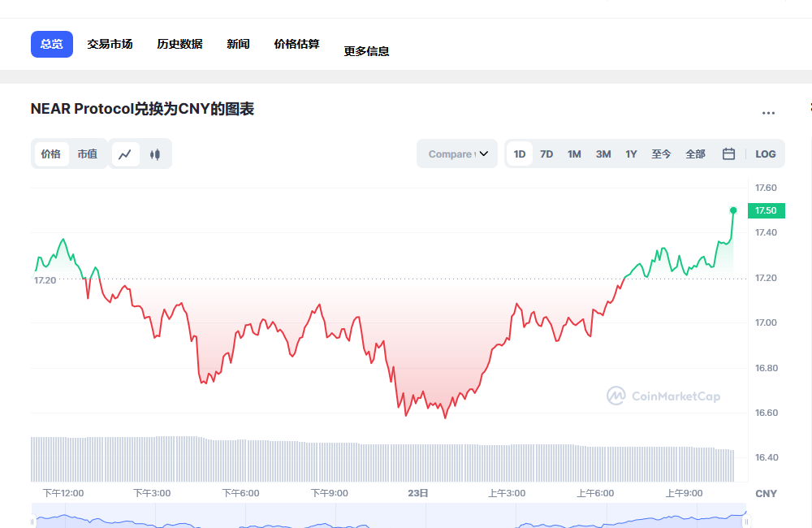Open the 交易市场 markets tab
This screenshot has width=812, height=528.
pos(110,44)
